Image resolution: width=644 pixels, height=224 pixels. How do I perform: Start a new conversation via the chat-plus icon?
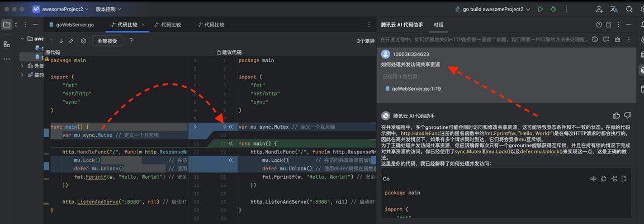(606, 40)
